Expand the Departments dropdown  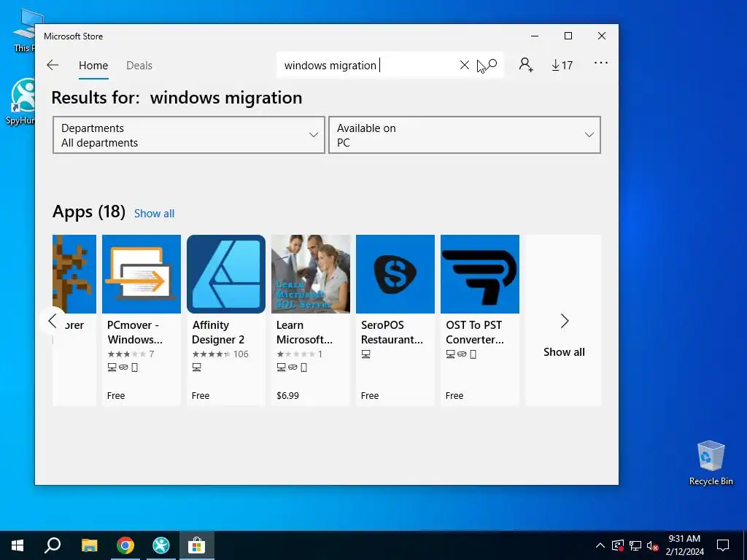pyautogui.click(x=189, y=135)
